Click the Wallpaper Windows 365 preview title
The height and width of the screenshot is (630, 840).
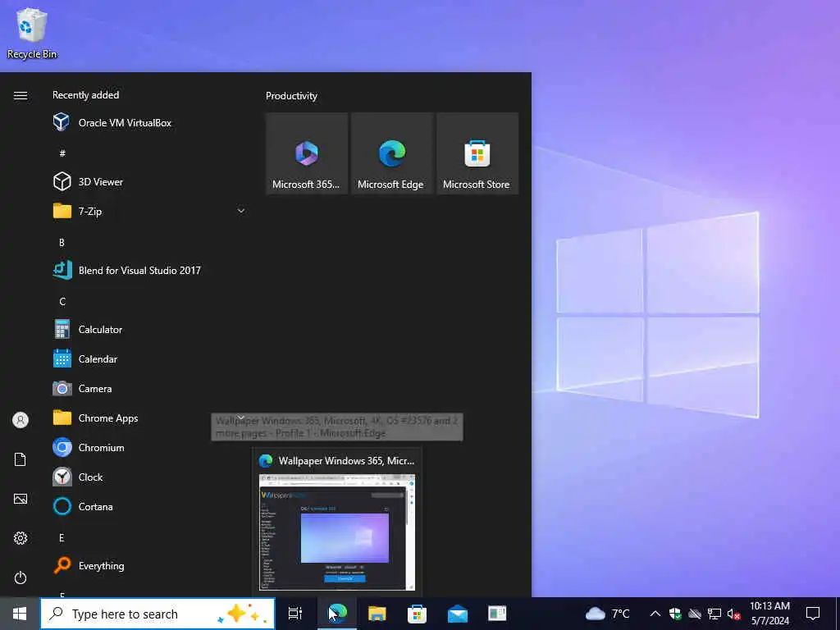(x=347, y=461)
